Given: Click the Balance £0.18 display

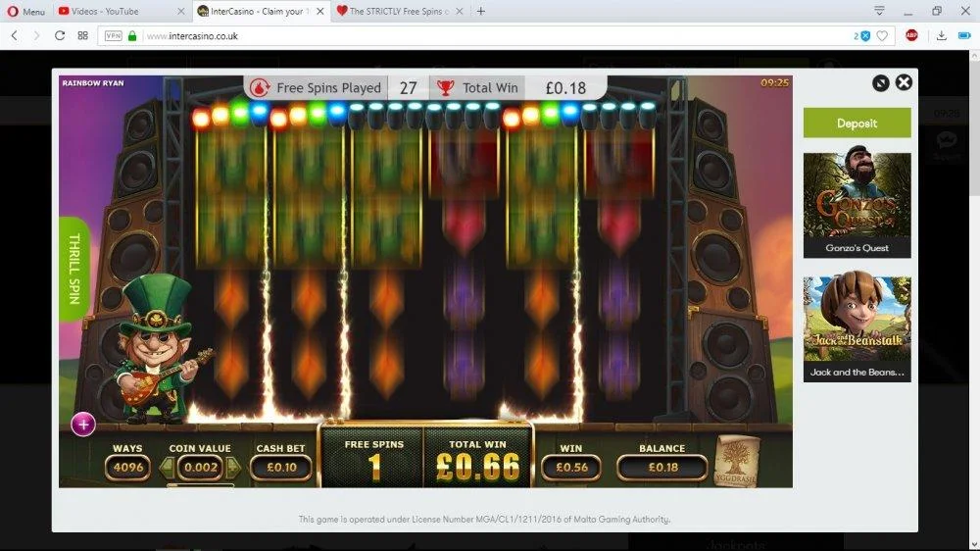Looking at the screenshot, I should pyautogui.click(x=662, y=468).
